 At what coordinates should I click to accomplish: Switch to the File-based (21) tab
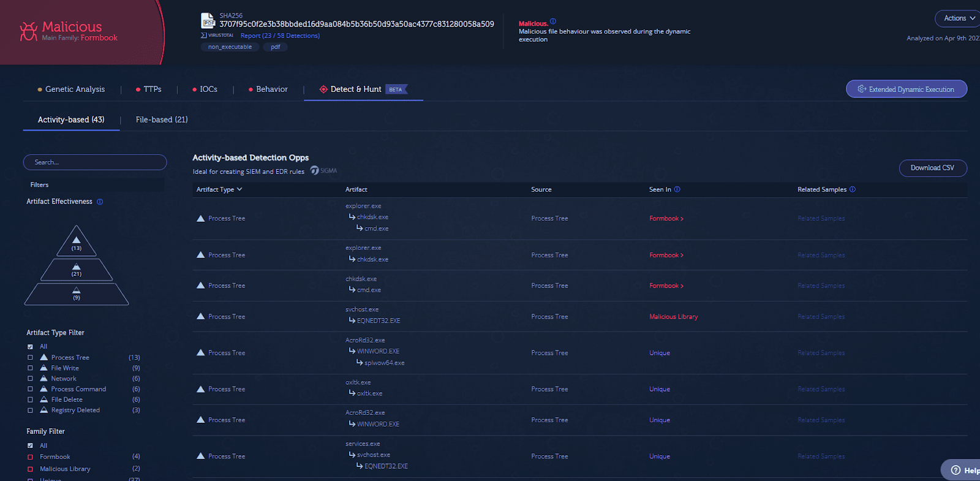click(162, 119)
